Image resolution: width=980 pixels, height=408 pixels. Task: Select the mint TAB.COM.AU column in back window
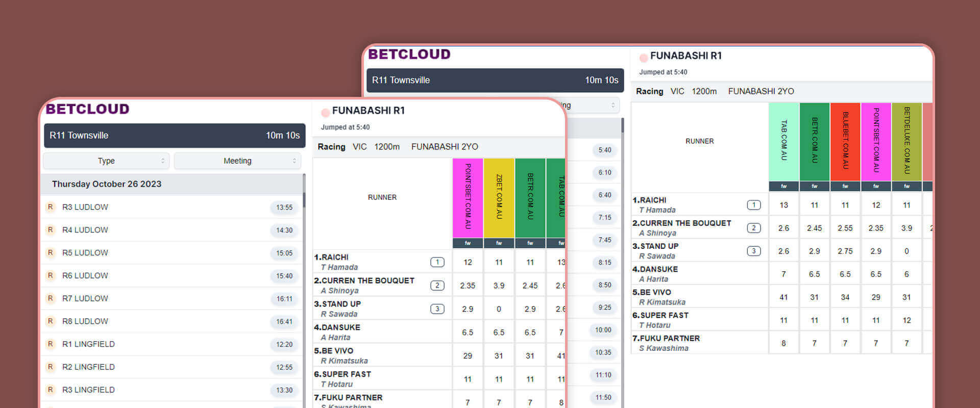click(x=784, y=142)
